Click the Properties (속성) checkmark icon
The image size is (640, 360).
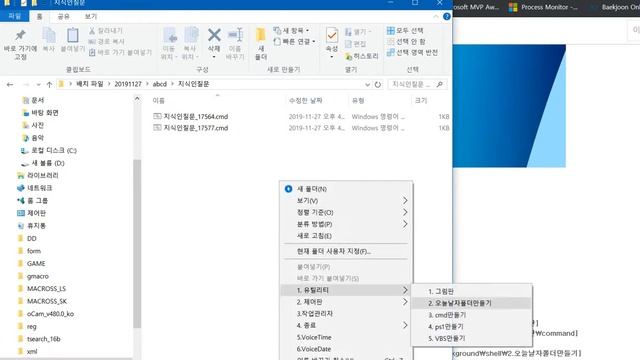pyautogui.click(x=332, y=36)
